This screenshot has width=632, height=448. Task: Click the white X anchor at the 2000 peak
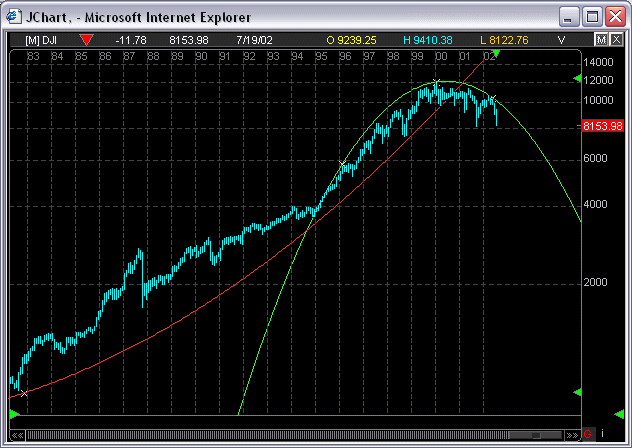[x=436, y=82]
